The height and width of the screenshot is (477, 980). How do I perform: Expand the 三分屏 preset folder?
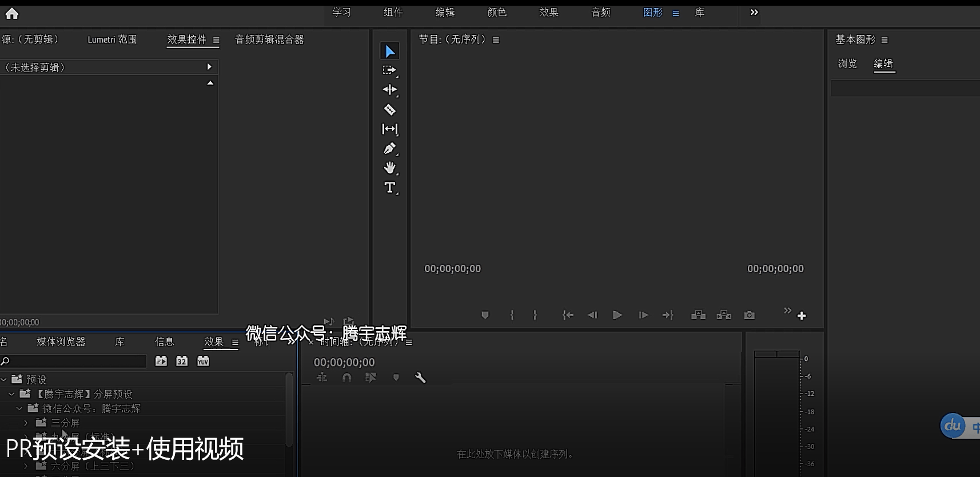coord(26,423)
